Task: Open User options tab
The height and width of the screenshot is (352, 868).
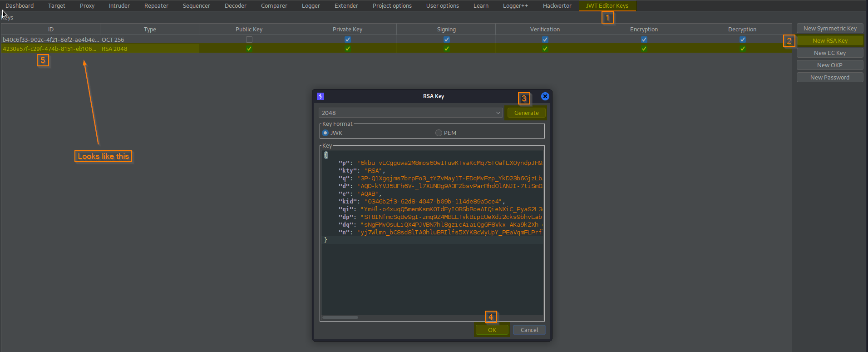Action: pos(443,6)
